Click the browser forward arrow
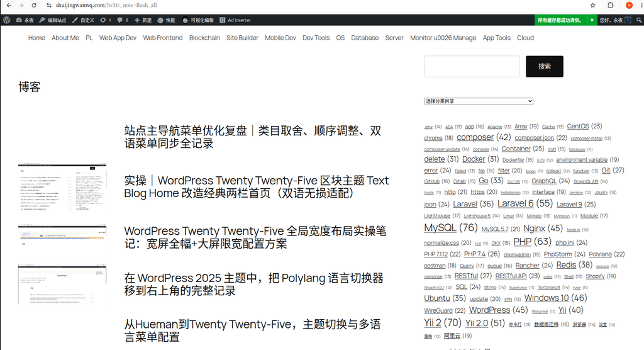The width and height of the screenshot is (644, 350). (21, 5)
